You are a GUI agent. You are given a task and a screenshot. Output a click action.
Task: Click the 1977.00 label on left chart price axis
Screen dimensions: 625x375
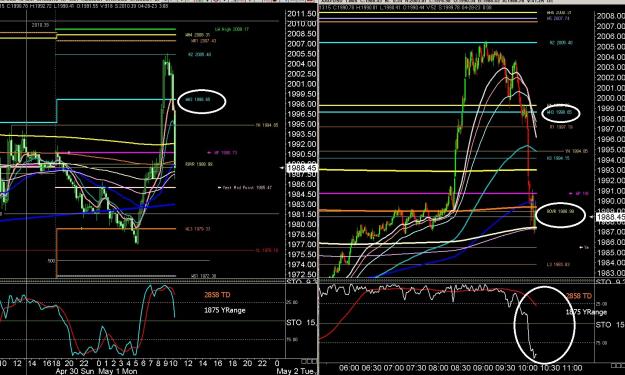pyautogui.click(x=302, y=244)
